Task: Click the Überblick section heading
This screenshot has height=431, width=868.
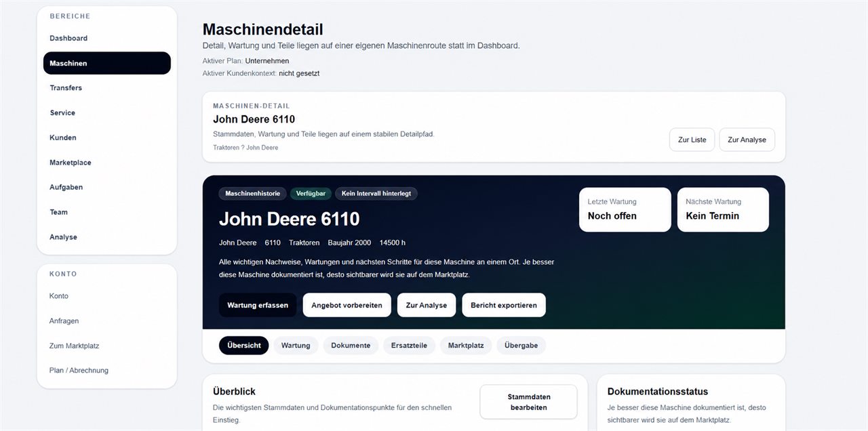Action: click(234, 392)
